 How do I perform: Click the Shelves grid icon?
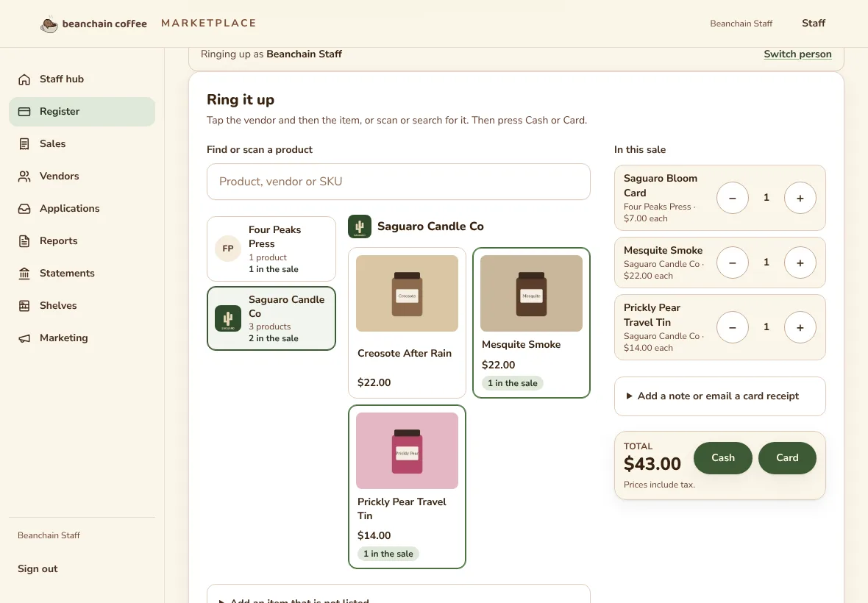click(24, 306)
